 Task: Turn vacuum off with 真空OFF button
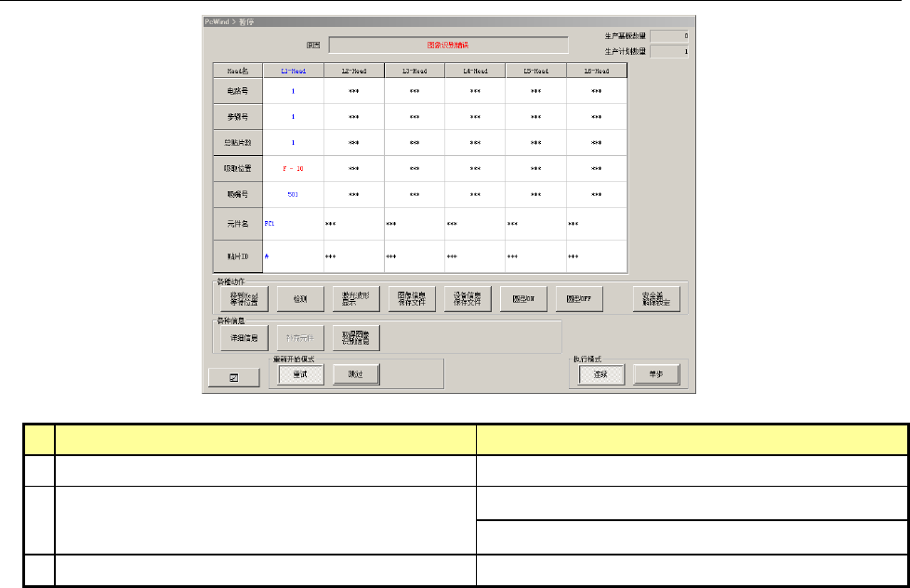tap(578, 299)
